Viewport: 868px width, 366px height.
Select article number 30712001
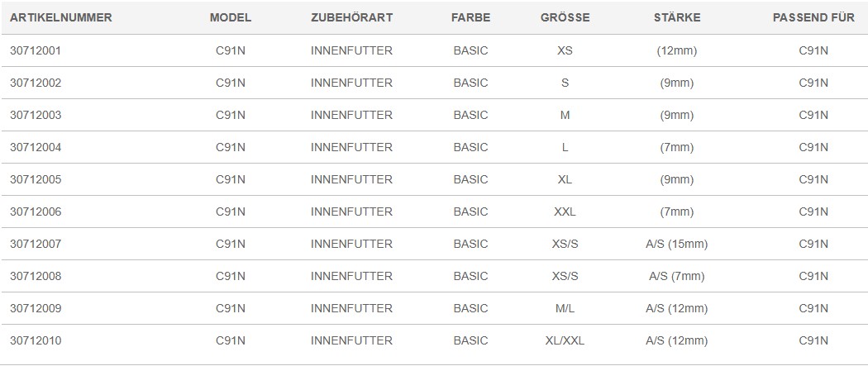point(36,51)
